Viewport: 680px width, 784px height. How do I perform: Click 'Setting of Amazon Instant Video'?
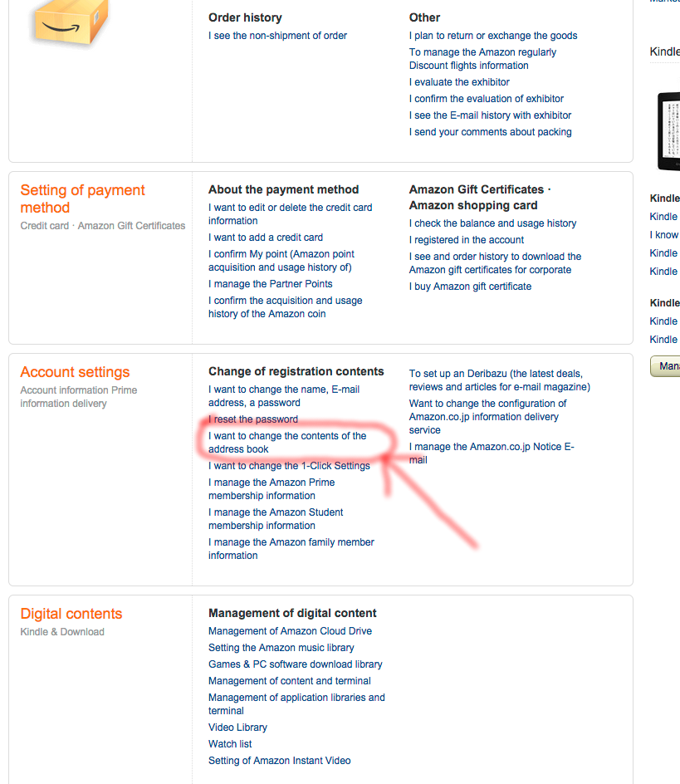tap(280, 761)
